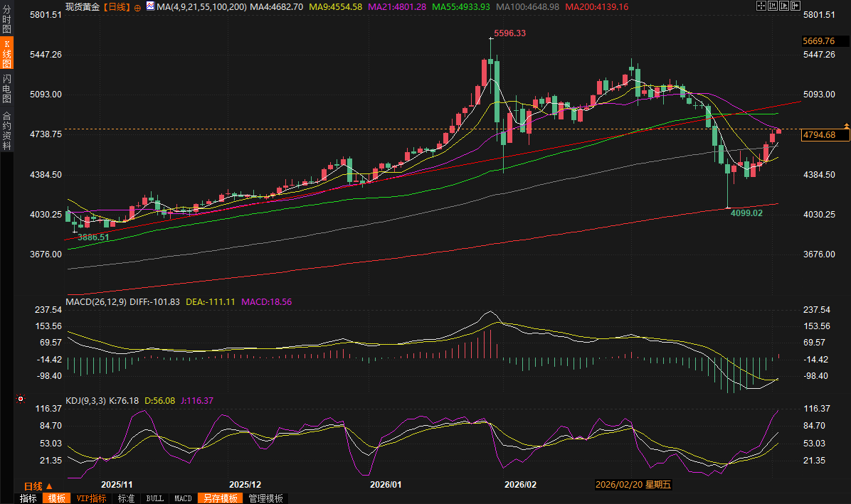Viewport: 851px width, 504px height.
Task: Select the 模板 bottom tab
Action: 56,498
